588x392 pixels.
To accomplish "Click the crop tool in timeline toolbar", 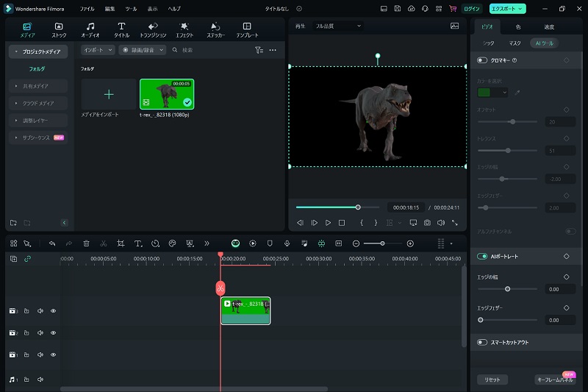I will 120,243.
